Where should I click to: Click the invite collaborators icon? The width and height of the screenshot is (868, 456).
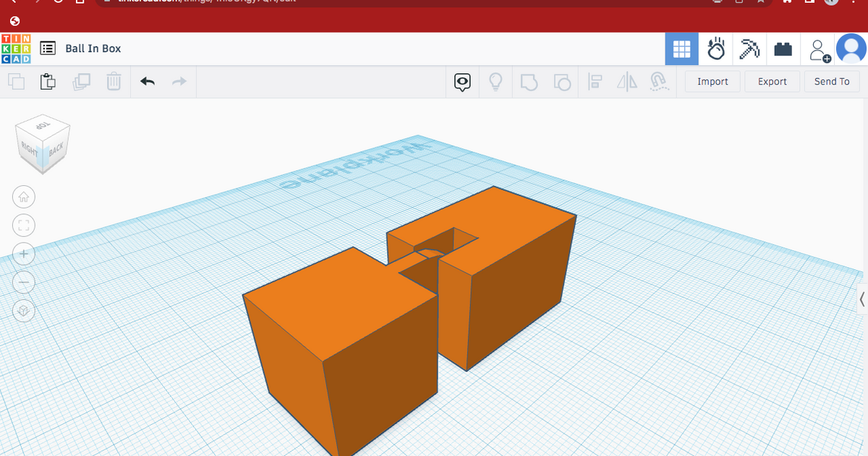point(818,48)
